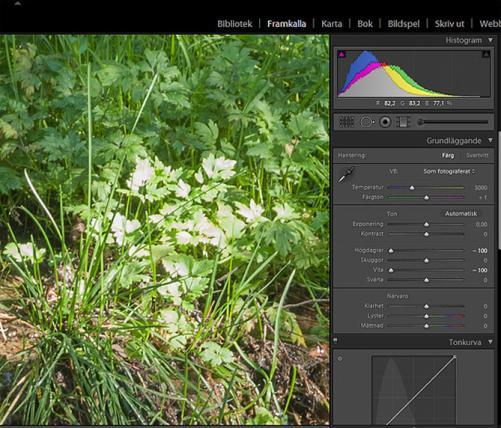Click the Färgton slider handle
The image size is (501, 428).
point(426,198)
